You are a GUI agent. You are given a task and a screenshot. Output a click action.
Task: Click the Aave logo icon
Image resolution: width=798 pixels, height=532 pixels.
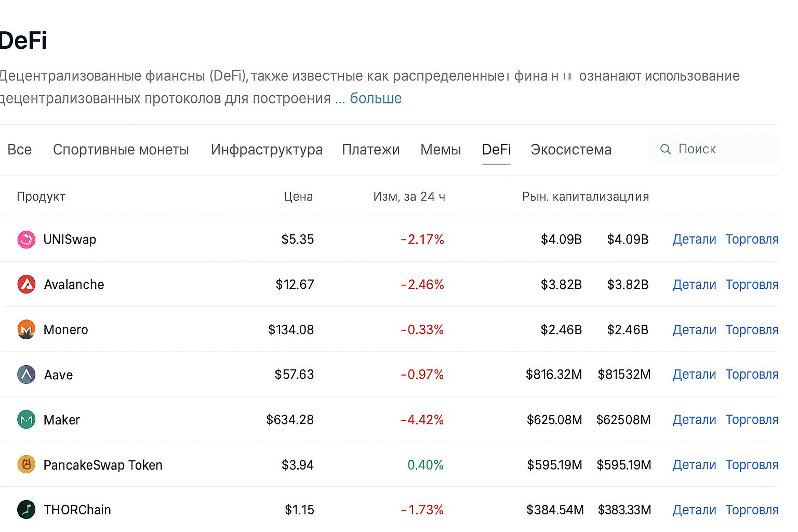point(26,375)
